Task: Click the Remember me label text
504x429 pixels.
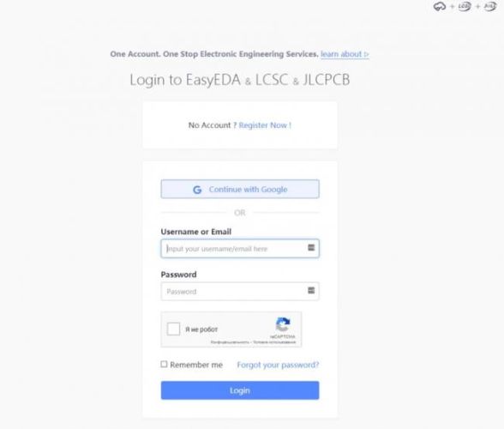Action: coord(196,365)
